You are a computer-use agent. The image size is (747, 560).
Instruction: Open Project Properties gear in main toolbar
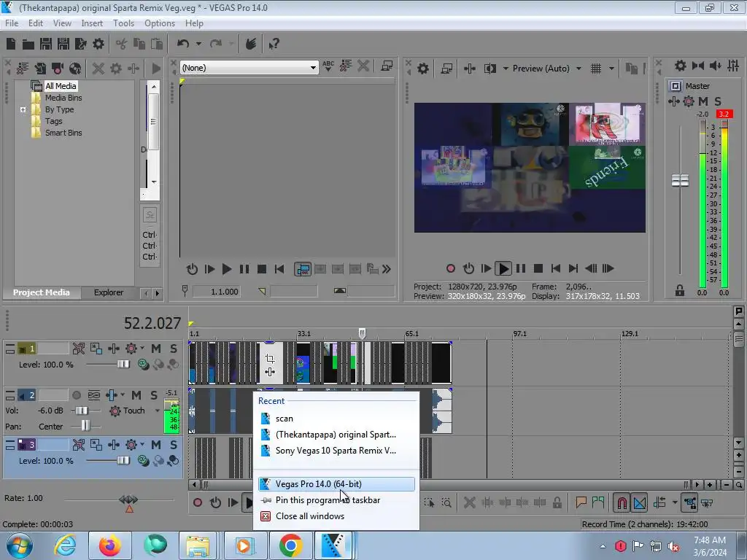[98, 44]
